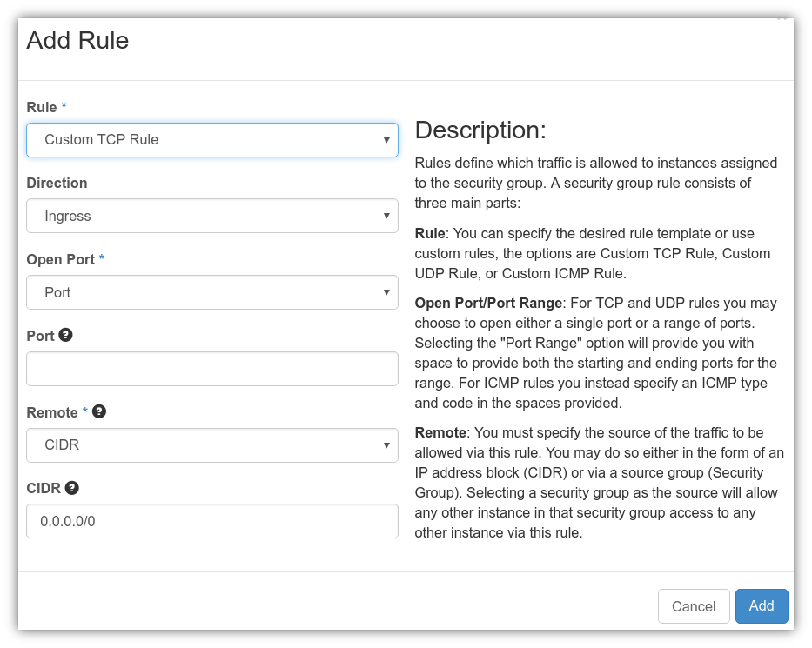The image size is (812, 648).
Task: Click the CIDR field label text
Action: click(x=44, y=489)
